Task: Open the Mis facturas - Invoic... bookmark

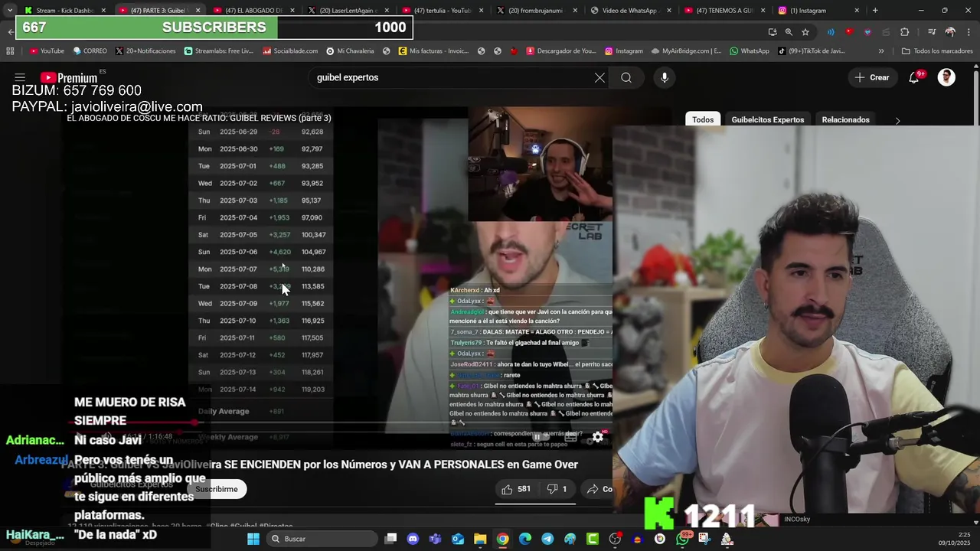Action: (x=433, y=51)
